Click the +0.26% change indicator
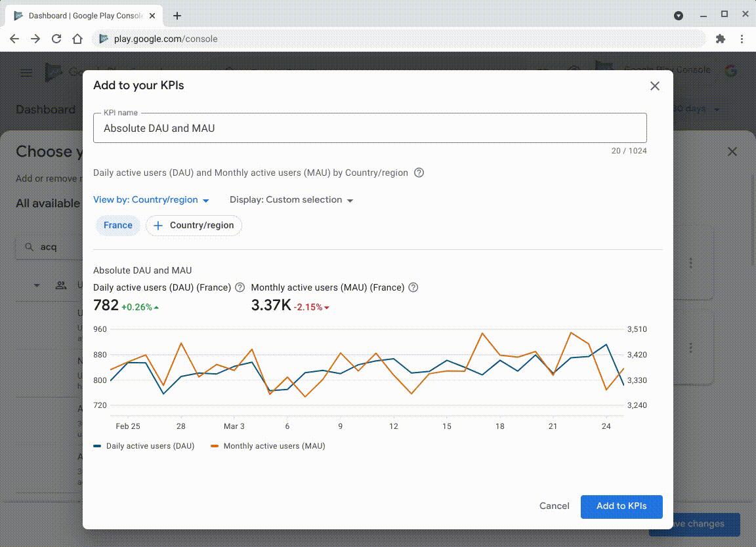The width and height of the screenshot is (756, 547). [x=140, y=307]
